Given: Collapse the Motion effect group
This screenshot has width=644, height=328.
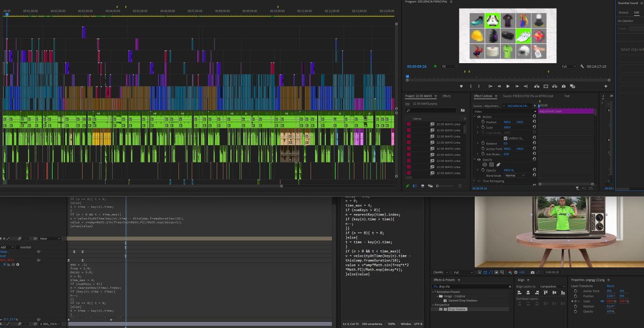Looking at the screenshot, I should [x=474, y=117].
